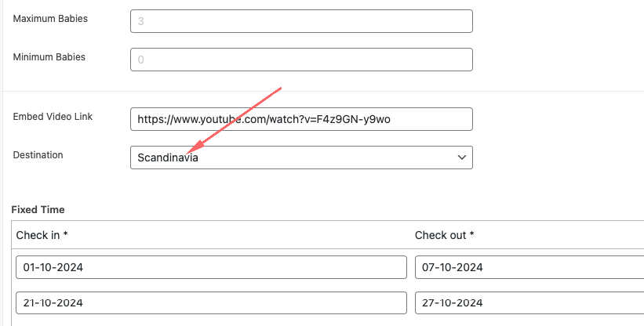The height and width of the screenshot is (326, 644).
Task: Click the 27-10-2024 check-out date field
Action: (529, 303)
